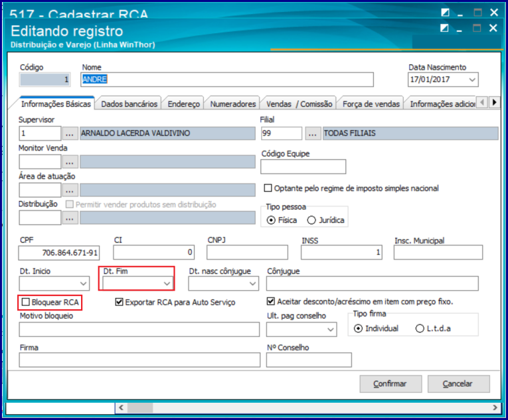
Task: Open Distribuição lookup ellipsis button
Action: (x=70, y=218)
